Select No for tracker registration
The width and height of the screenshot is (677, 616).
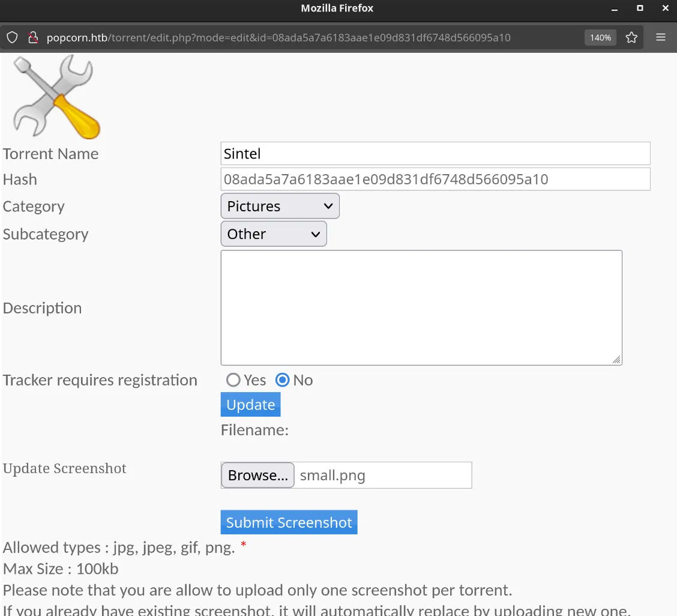coord(283,380)
